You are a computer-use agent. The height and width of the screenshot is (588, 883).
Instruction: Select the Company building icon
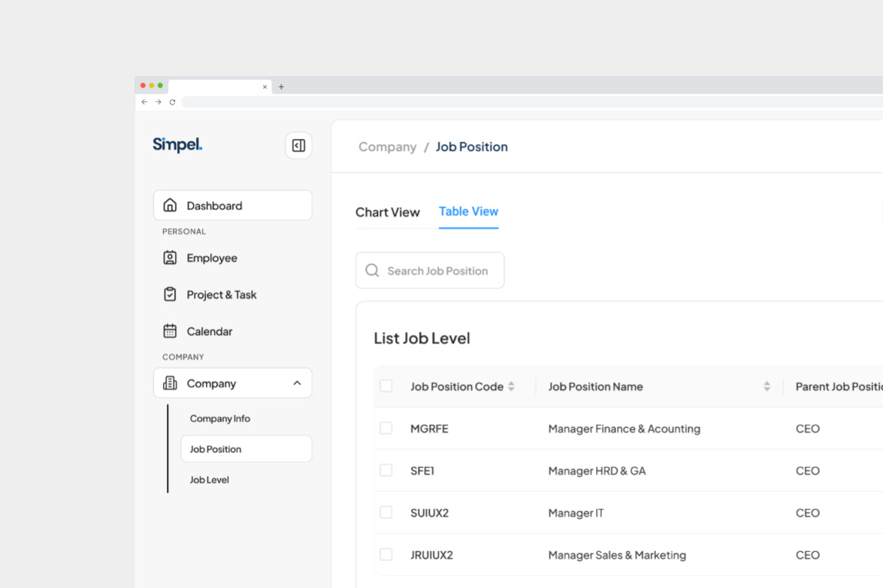[170, 383]
